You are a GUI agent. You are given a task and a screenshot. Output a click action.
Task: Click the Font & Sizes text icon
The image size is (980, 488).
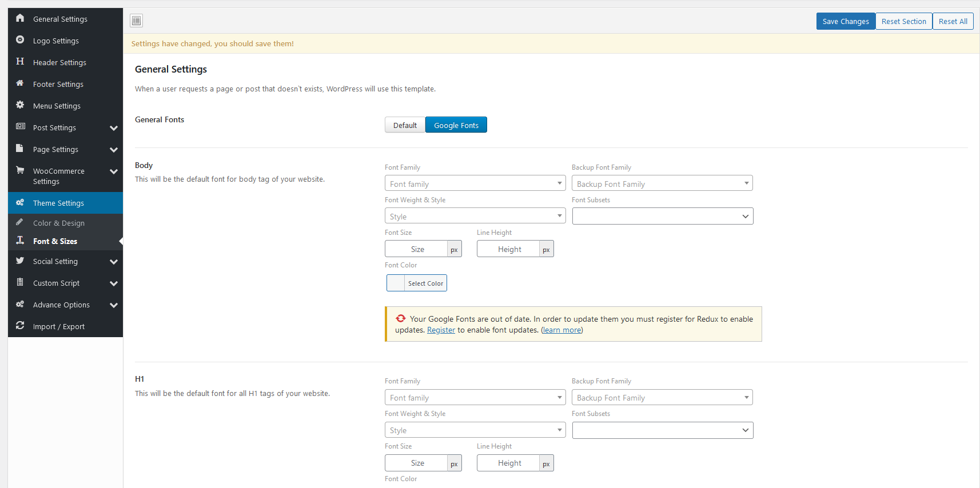20,241
